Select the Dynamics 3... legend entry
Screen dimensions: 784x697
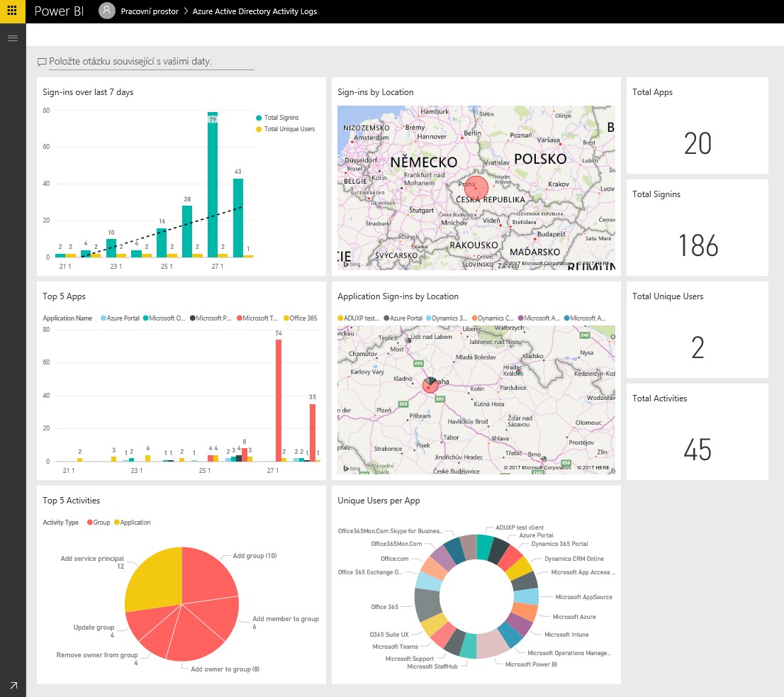click(x=447, y=318)
